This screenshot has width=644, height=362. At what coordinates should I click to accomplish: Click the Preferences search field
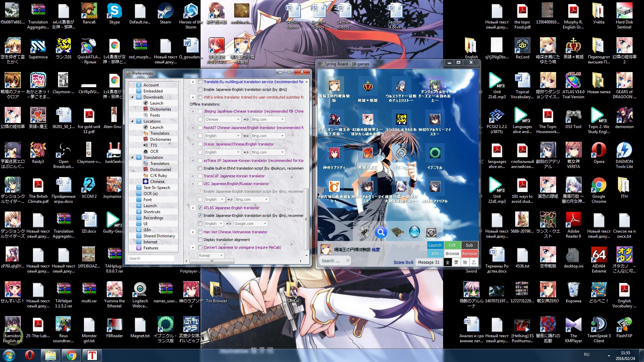coord(151,258)
